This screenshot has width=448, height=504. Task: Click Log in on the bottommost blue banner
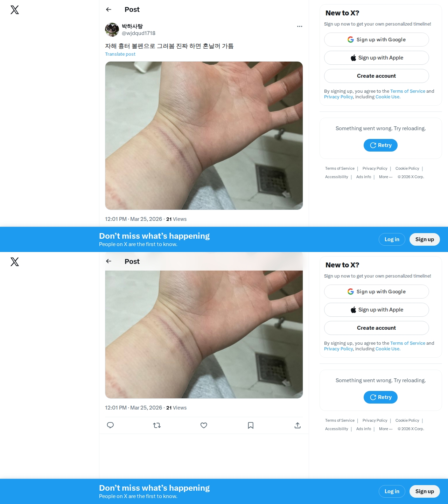[x=392, y=491]
